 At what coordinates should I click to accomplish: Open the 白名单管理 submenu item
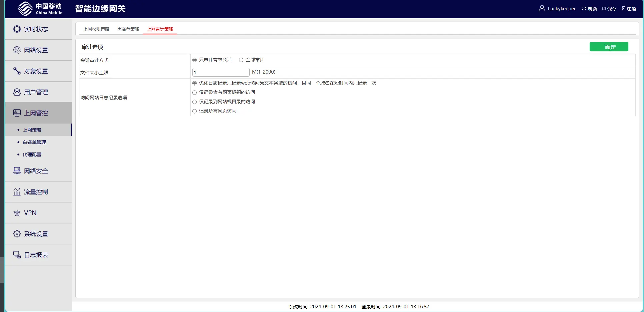(34, 142)
